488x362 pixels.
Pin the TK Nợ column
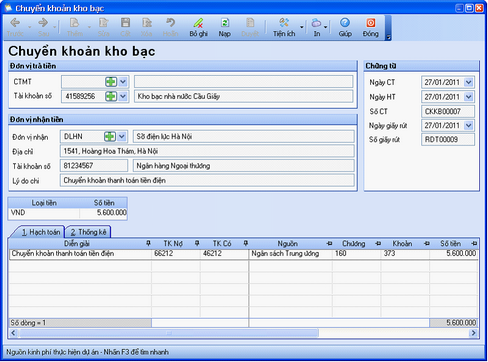pyautogui.click(x=197, y=244)
